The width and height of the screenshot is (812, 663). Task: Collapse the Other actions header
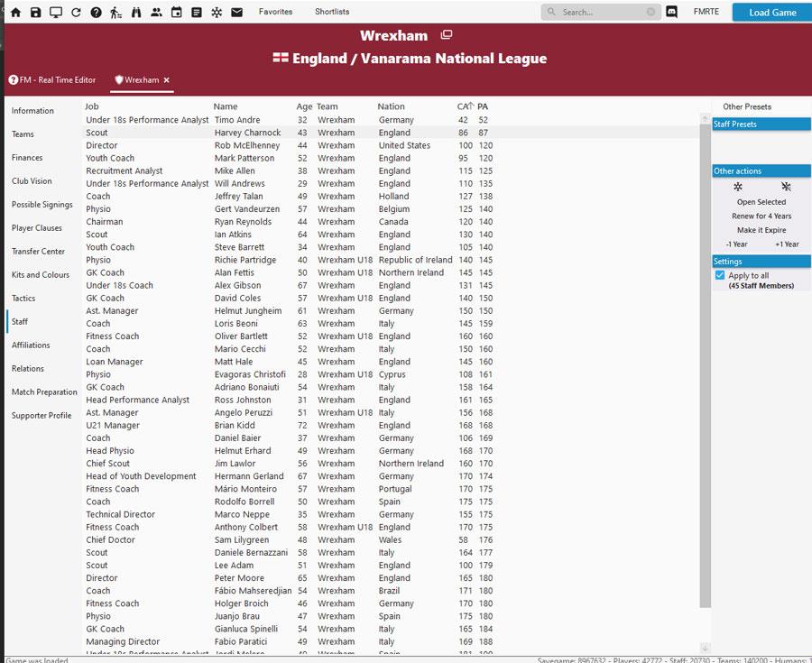pos(761,170)
